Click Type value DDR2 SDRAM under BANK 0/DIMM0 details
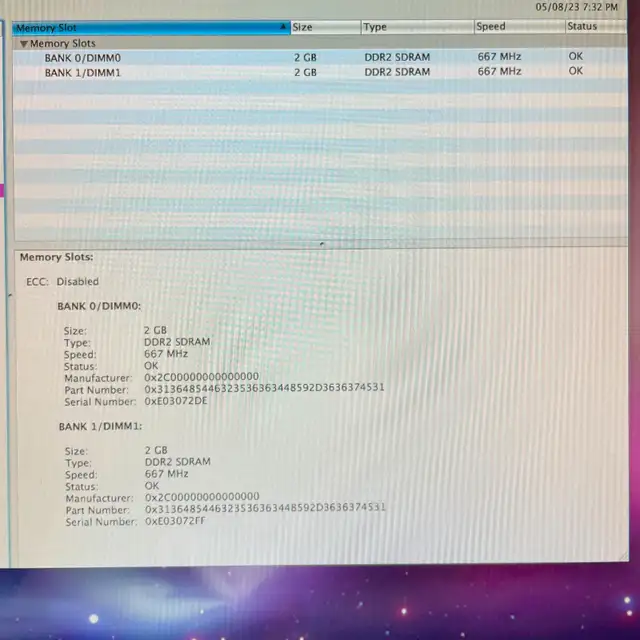640x640 pixels. [x=177, y=342]
